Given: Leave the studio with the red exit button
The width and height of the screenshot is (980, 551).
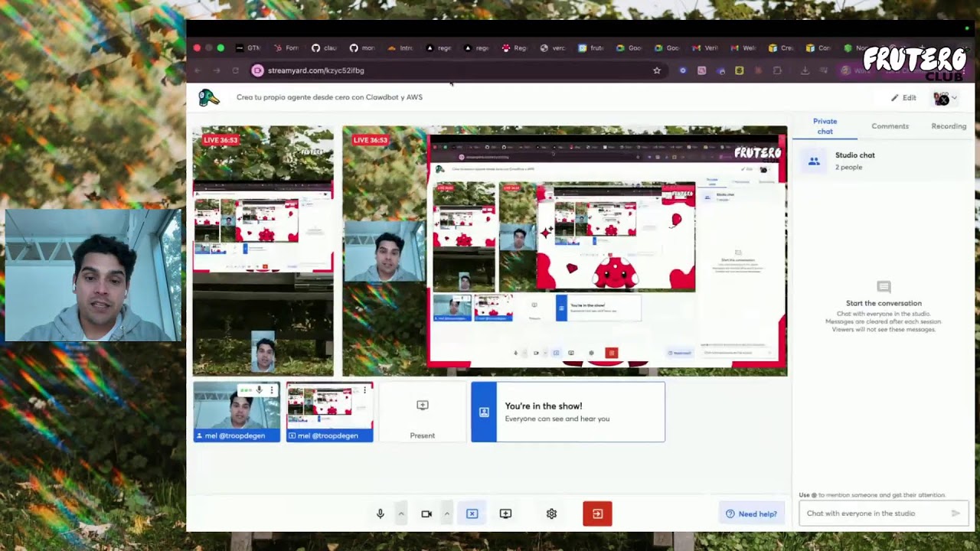Looking at the screenshot, I should click(x=597, y=514).
